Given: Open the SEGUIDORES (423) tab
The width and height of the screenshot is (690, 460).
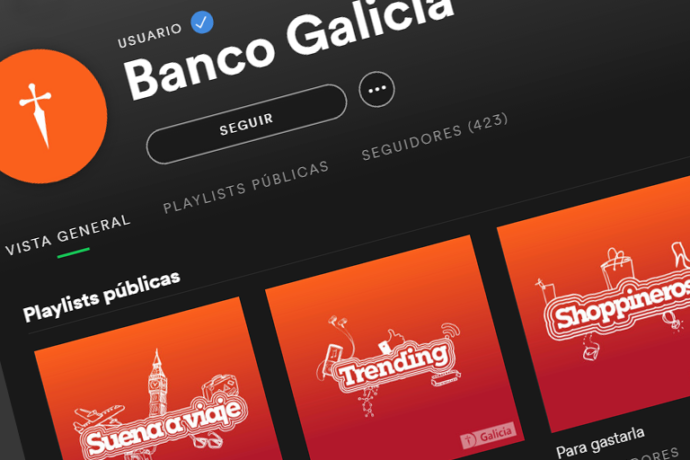Looking at the screenshot, I should pos(435,136).
